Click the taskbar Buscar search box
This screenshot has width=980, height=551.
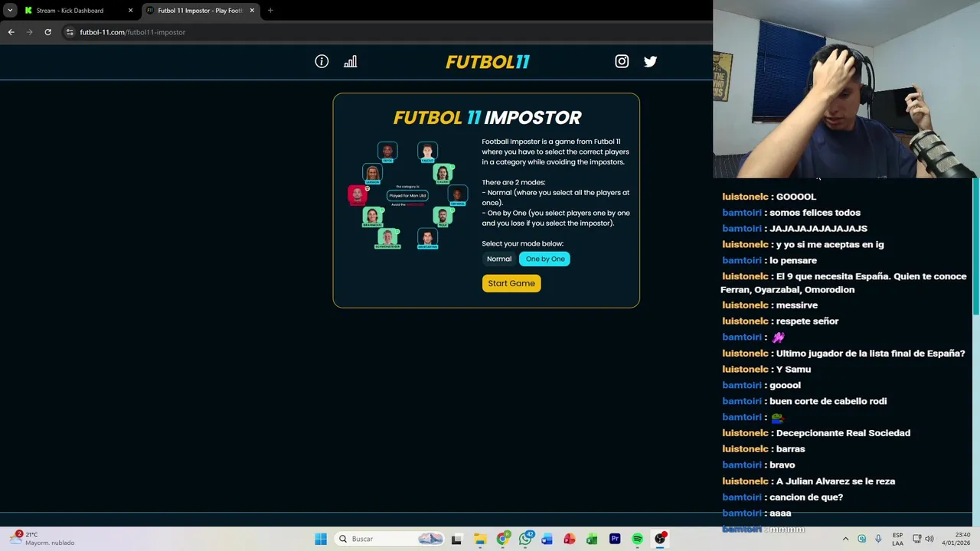[x=390, y=539]
